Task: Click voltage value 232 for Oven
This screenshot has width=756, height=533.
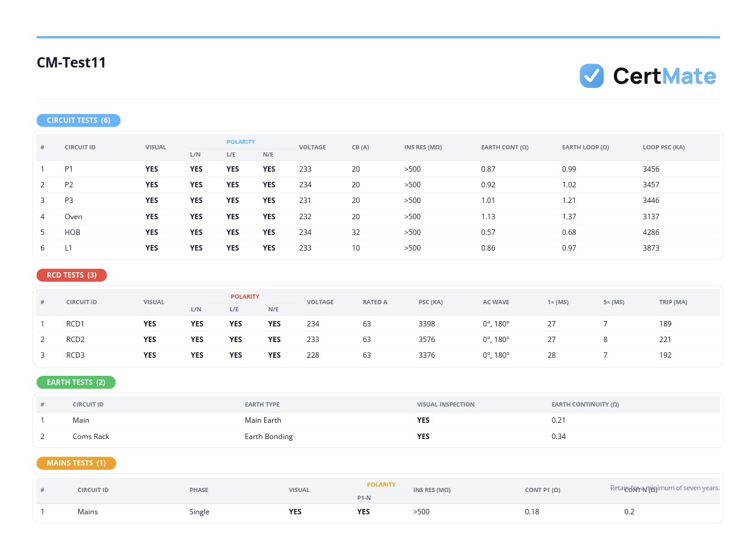Action: [x=305, y=217]
